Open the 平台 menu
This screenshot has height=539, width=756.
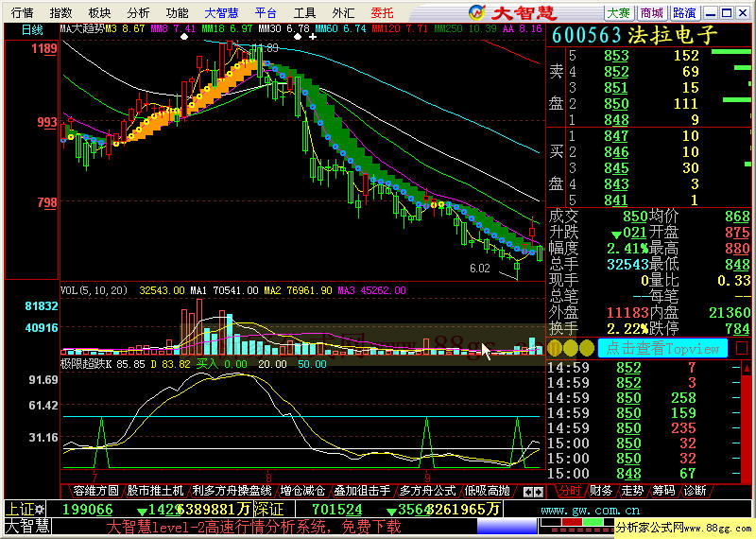pos(266,12)
